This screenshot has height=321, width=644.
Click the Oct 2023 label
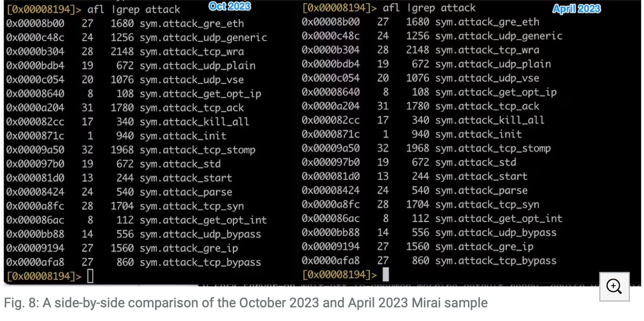click(x=229, y=6)
